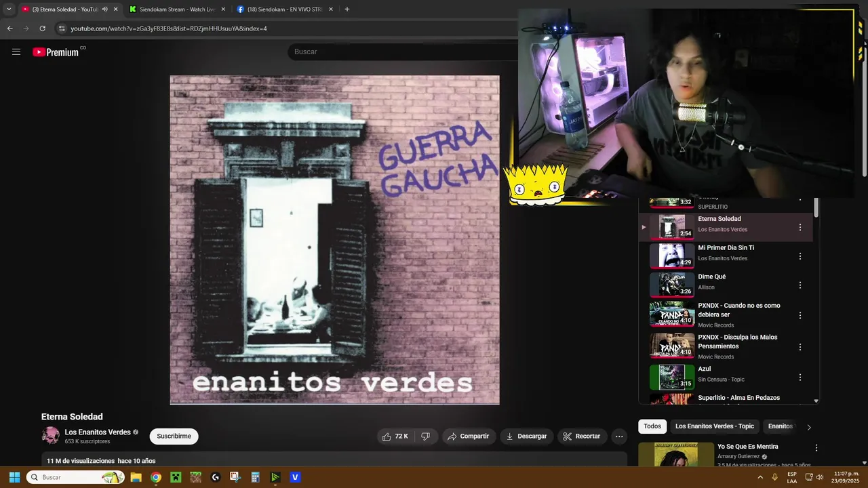Screen dimensions: 868x488
Task: Open network status tray icon
Action: 808,477
